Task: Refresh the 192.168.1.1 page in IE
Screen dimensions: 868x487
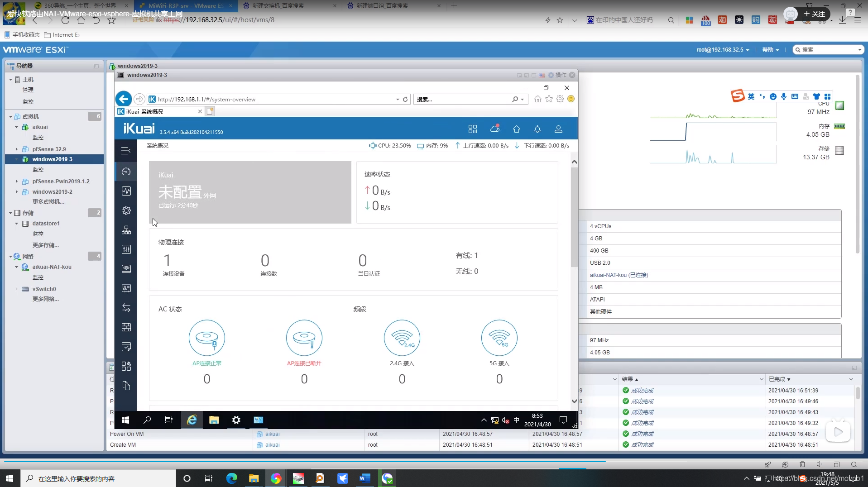Action: (x=405, y=99)
